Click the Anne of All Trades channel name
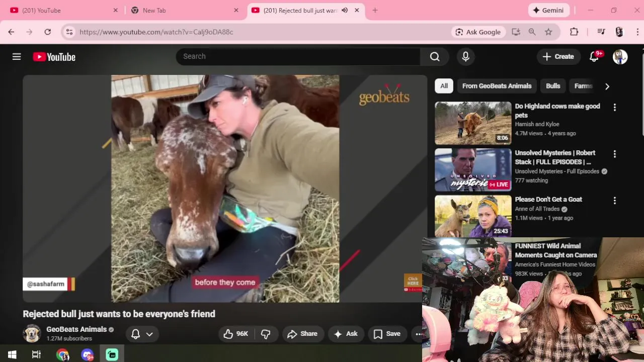Viewport: 644px width, 362px height. point(537,209)
